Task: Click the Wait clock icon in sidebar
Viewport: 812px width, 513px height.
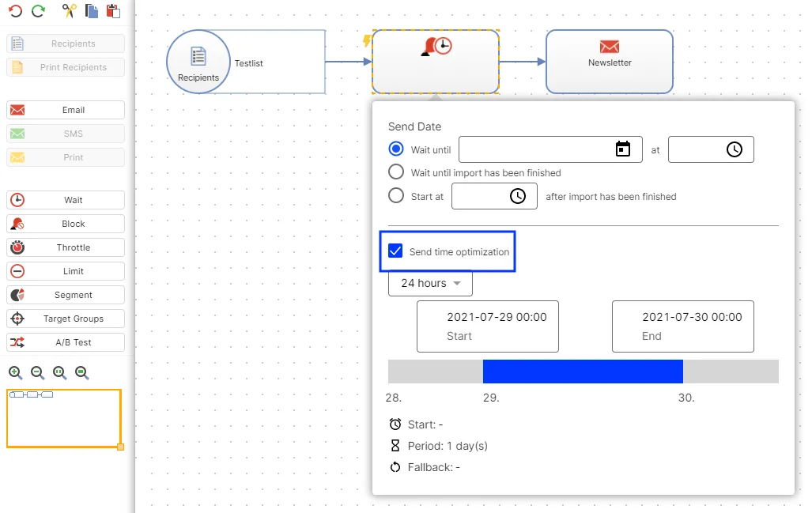Action: (17, 200)
